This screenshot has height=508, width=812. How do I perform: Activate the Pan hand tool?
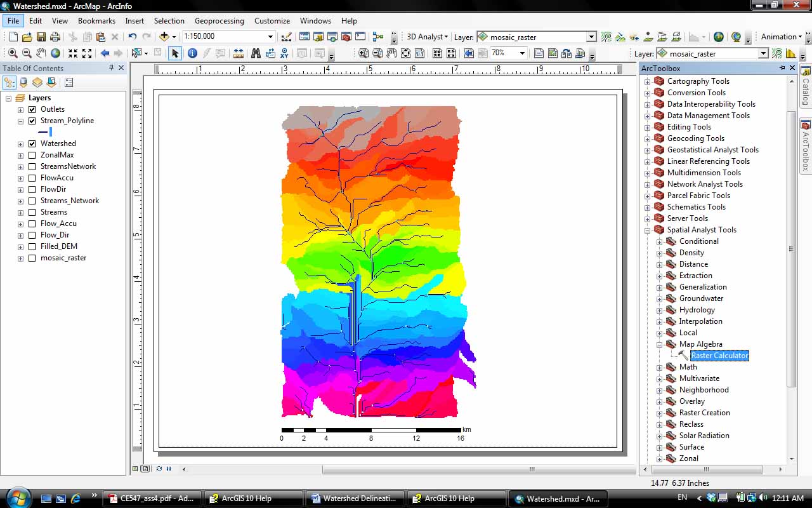pyautogui.click(x=41, y=53)
